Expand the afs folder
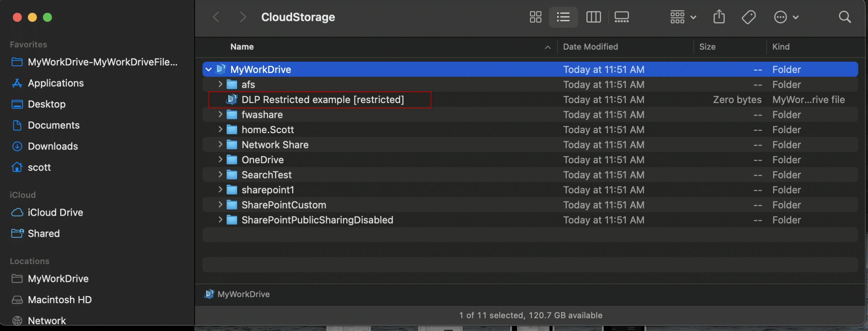868x331 pixels. click(220, 84)
